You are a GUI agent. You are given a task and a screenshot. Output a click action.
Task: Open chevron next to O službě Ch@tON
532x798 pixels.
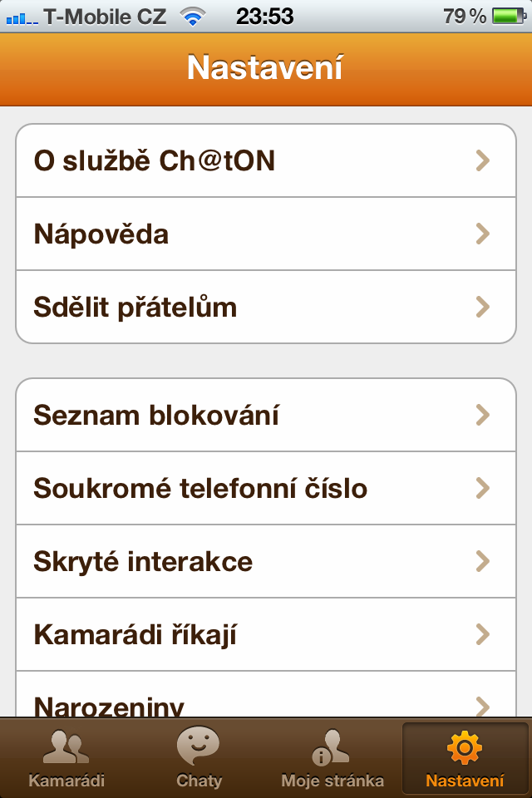click(483, 161)
